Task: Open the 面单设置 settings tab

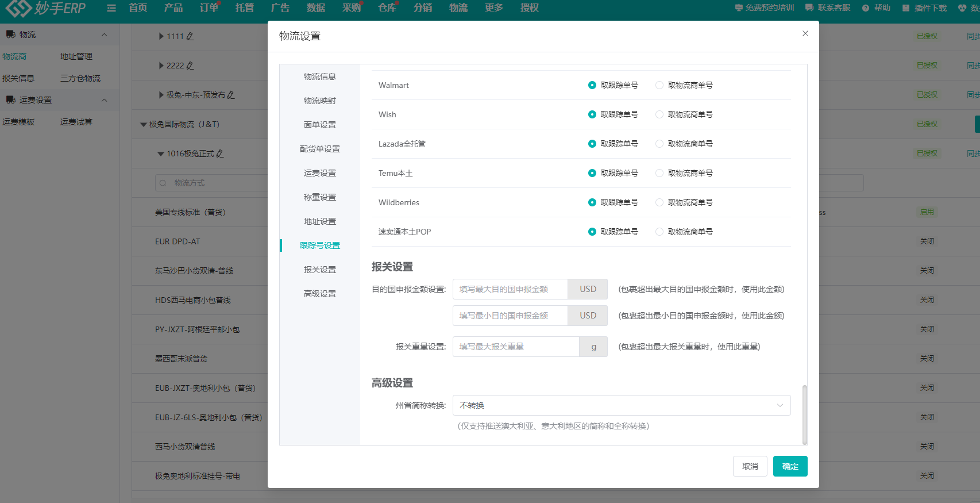Action: click(x=320, y=125)
